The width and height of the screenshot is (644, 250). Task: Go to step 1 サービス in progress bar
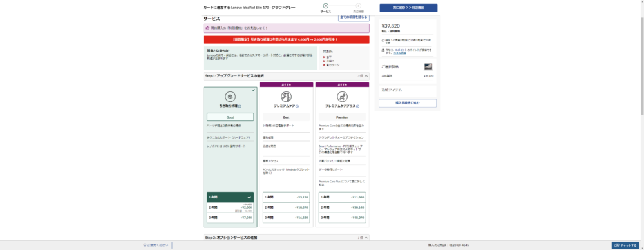tap(326, 6)
